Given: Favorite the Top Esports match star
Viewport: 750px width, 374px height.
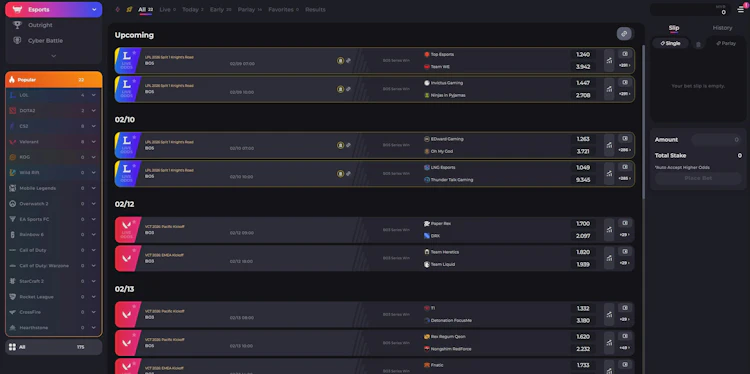Looking at the screenshot, I should (x=134, y=52).
